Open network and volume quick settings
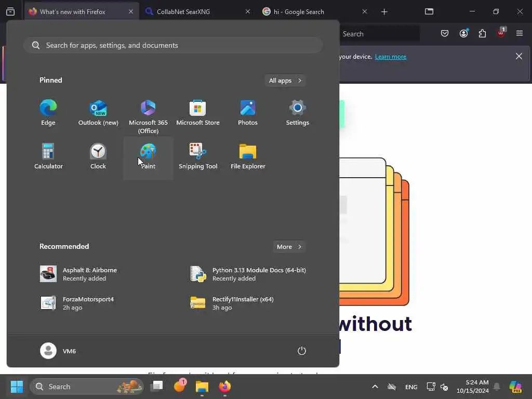Image resolution: width=532 pixels, height=399 pixels. click(437, 387)
